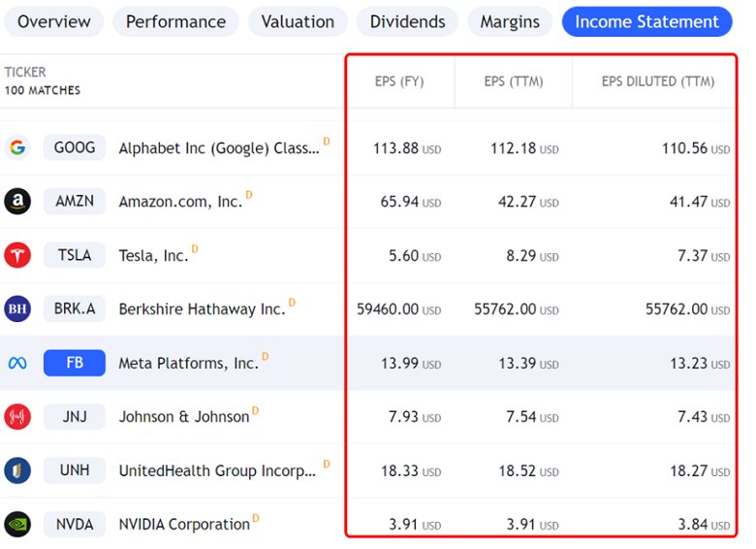
Task: Click the Alphabet Google logo icon
Action: coord(17,148)
